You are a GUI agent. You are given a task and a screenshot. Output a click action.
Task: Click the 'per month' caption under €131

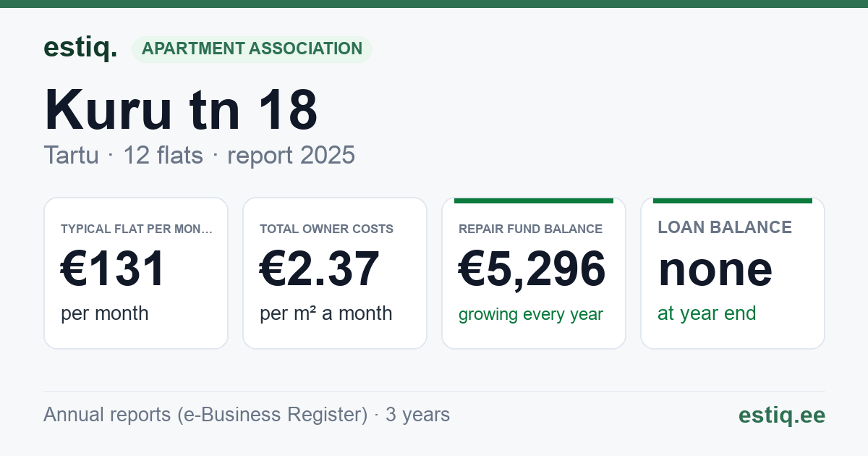(105, 313)
